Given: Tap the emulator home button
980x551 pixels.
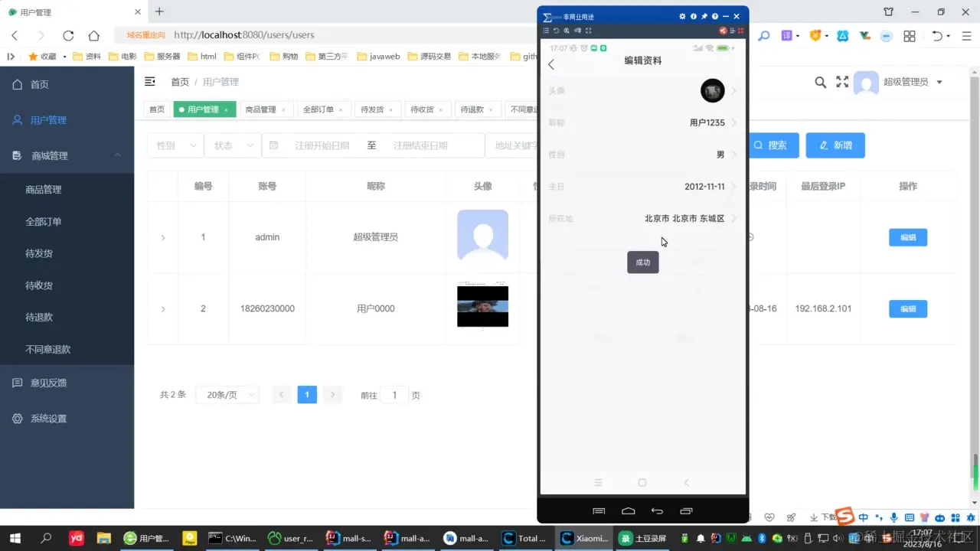Looking at the screenshot, I should click(628, 511).
